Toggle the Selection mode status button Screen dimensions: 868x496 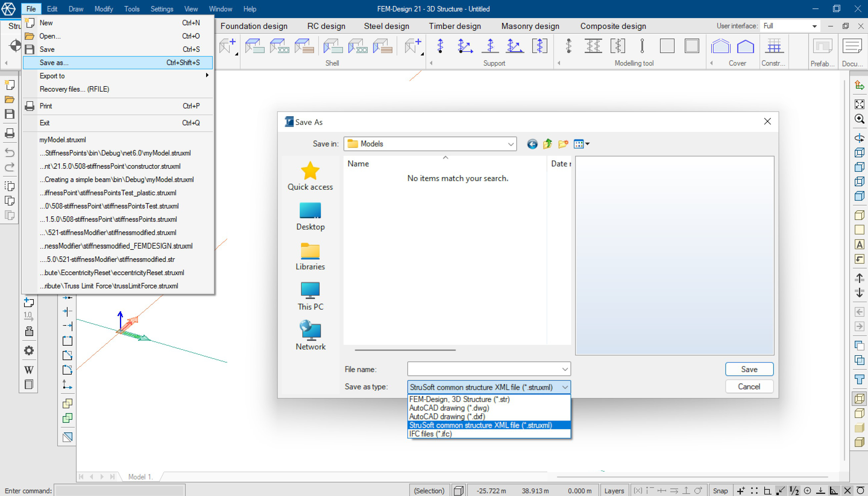[x=429, y=491]
